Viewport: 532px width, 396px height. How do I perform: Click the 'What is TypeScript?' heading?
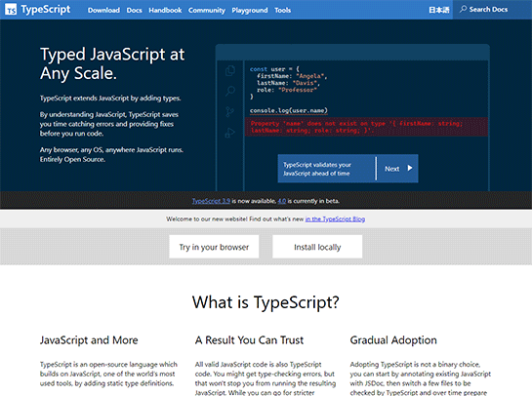pos(266,301)
